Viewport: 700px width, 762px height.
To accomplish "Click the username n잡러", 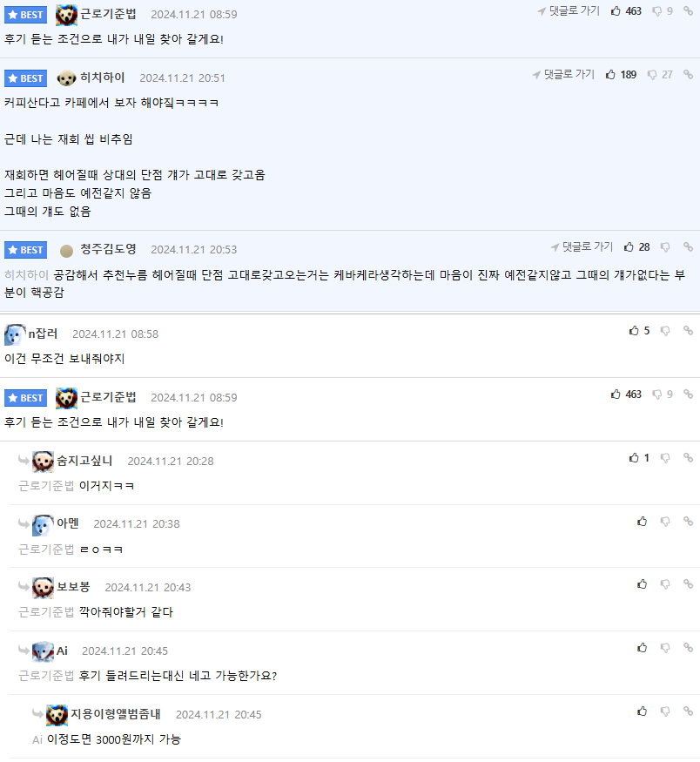I will (x=44, y=334).
